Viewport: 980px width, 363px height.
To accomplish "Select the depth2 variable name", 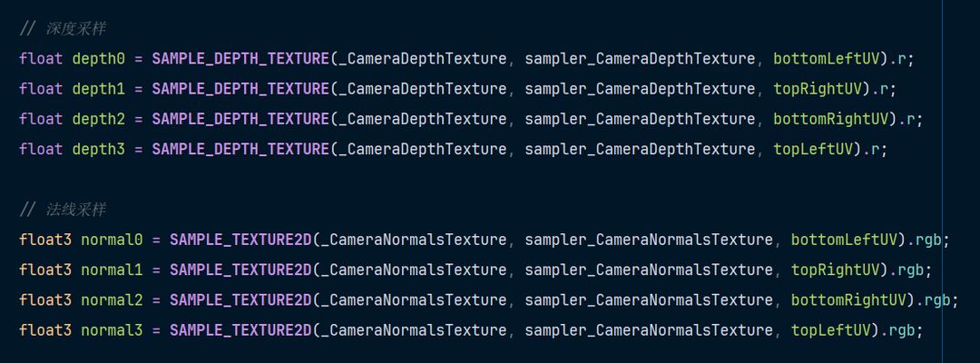I will tap(98, 119).
